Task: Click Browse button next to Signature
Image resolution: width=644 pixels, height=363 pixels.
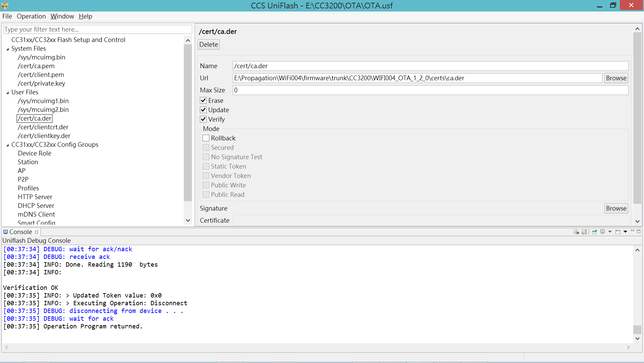Action: point(616,208)
